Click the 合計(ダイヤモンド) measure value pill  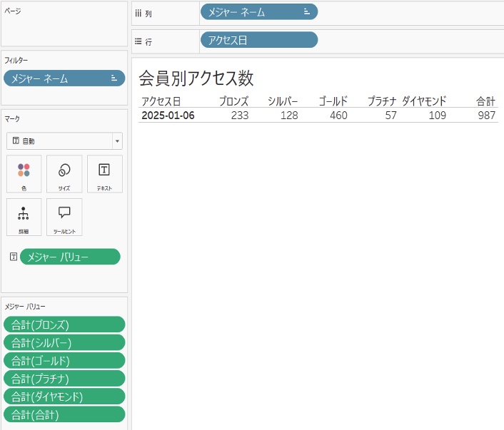[64, 396]
